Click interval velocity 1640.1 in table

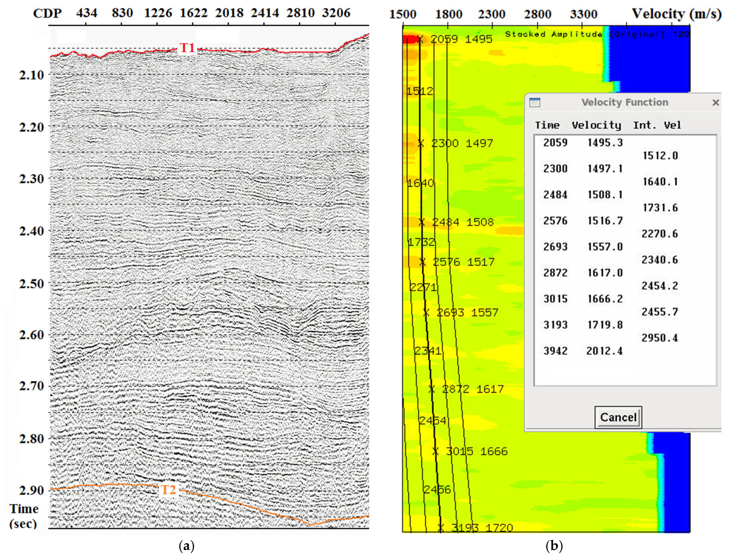point(660,182)
